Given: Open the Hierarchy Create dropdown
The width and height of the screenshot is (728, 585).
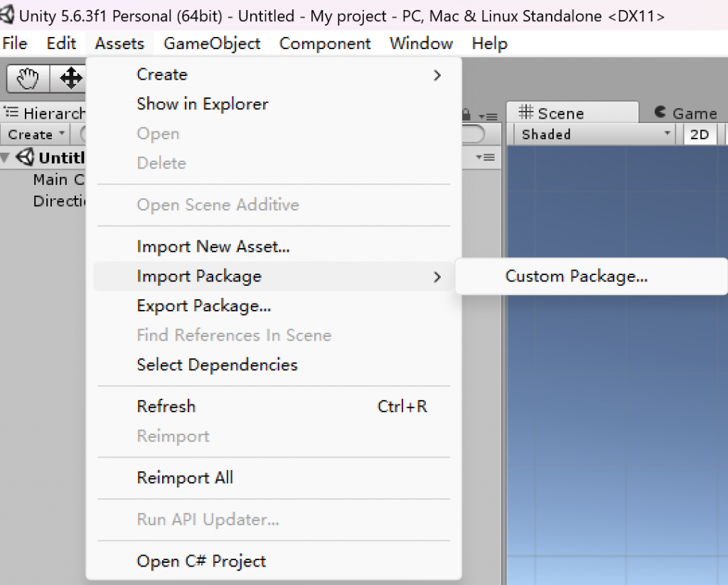Looking at the screenshot, I should [36, 134].
